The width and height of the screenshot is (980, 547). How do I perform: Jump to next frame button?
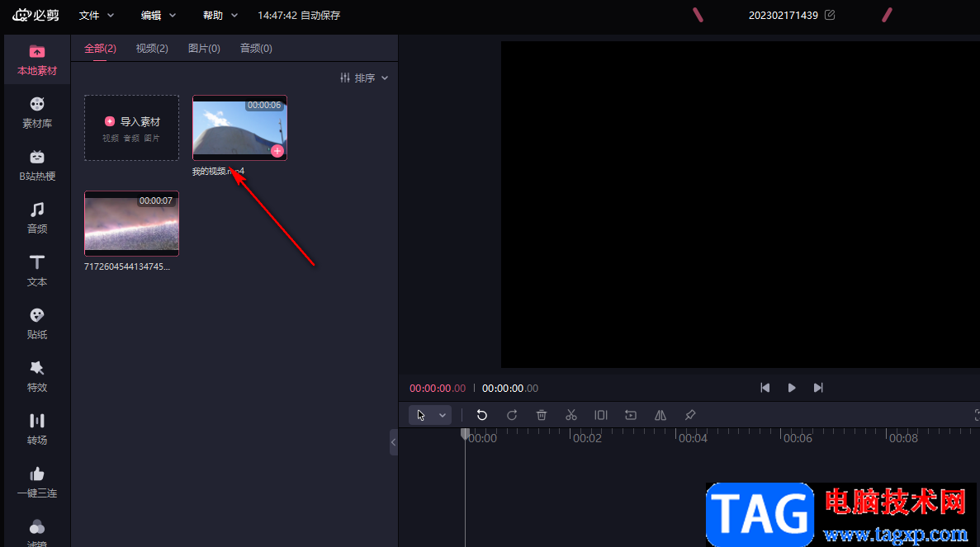818,388
